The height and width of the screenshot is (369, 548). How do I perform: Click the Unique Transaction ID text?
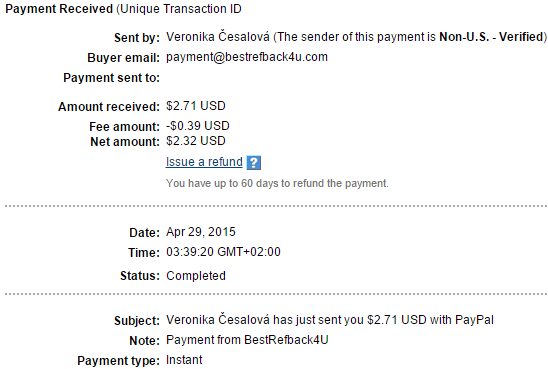click(179, 9)
